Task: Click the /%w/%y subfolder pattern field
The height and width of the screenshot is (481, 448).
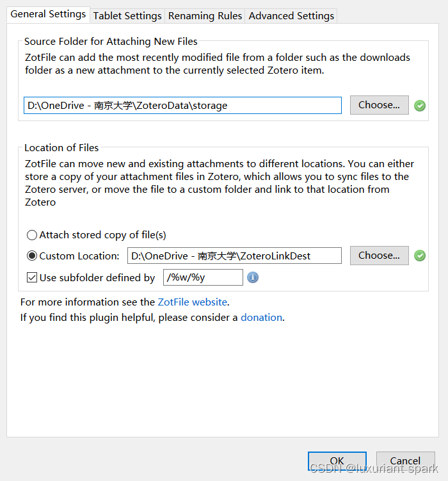Action: pyautogui.click(x=203, y=277)
